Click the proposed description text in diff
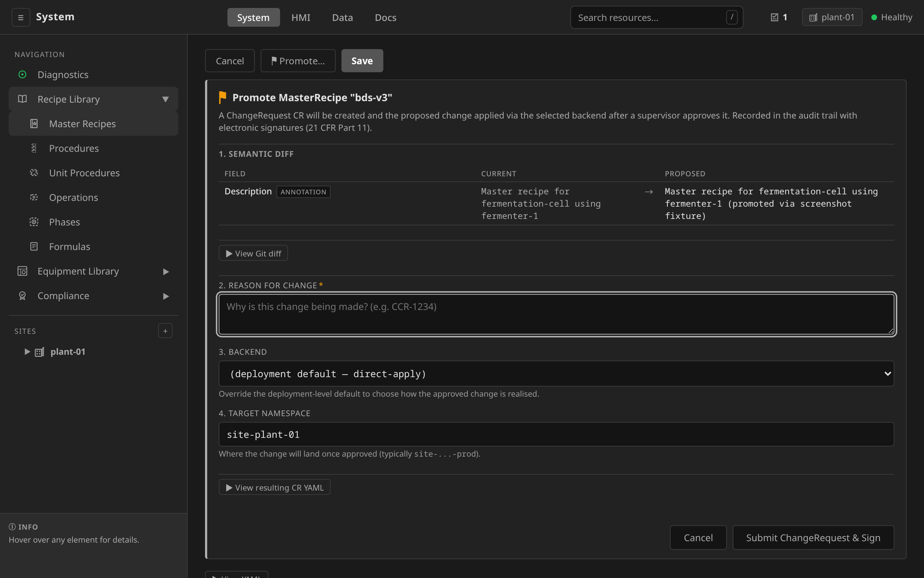This screenshot has height=578, width=924. click(771, 204)
